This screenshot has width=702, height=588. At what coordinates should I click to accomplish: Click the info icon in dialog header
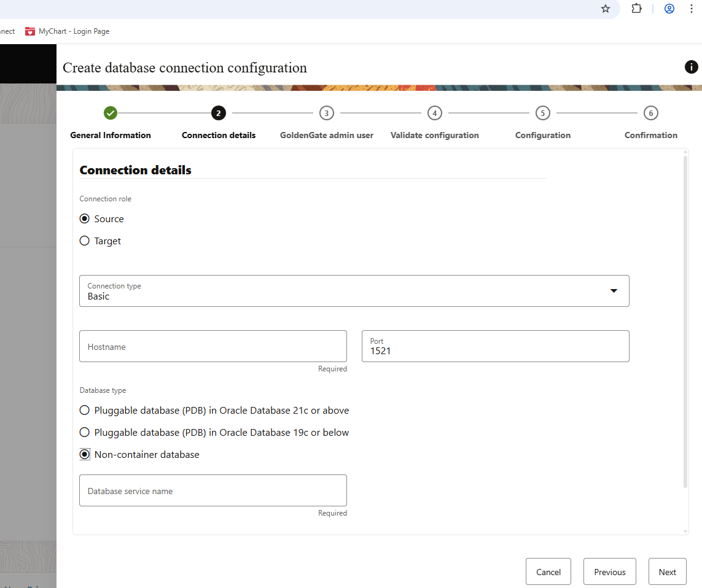click(x=691, y=67)
